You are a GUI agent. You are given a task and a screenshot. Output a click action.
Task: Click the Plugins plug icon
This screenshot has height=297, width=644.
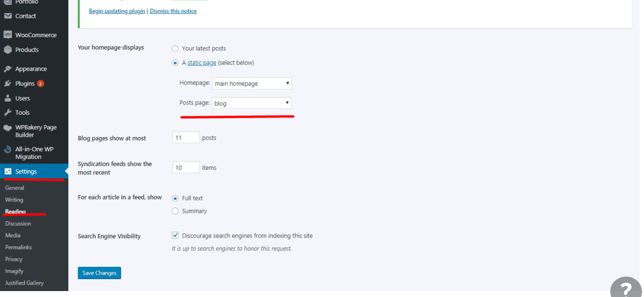[x=8, y=84]
